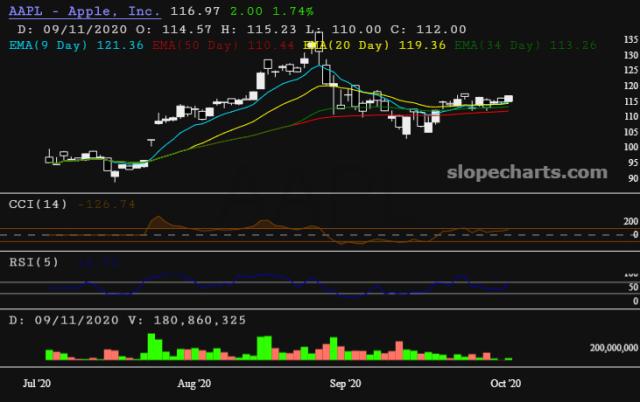Select the 120 price axis label

click(631, 86)
